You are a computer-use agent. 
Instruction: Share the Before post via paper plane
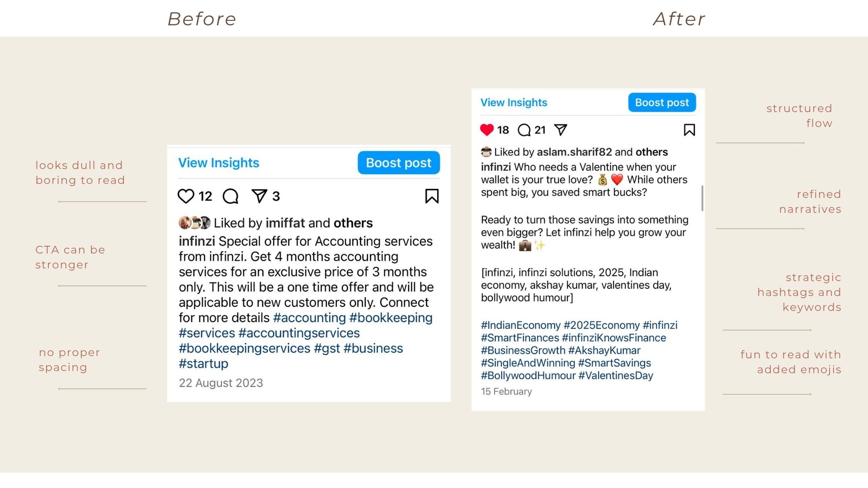(x=259, y=196)
